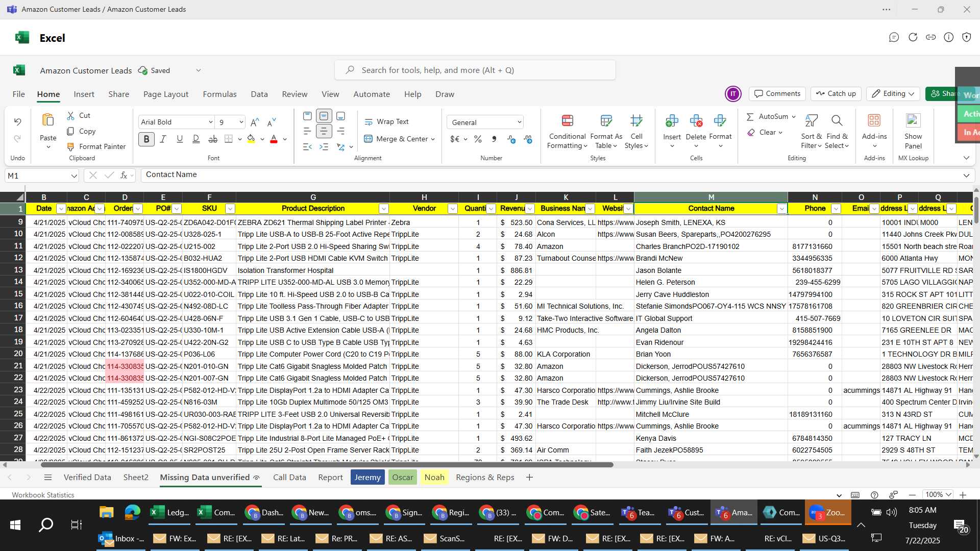The image size is (980, 551).
Task: Click the Comments button
Action: click(x=777, y=94)
